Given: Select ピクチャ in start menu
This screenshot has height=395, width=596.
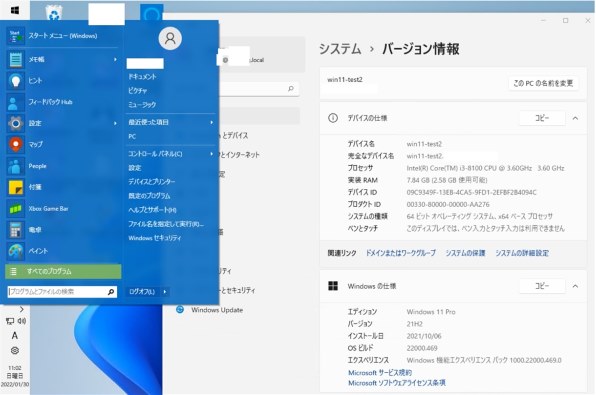Looking at the screenshot, I should (138, 91).
